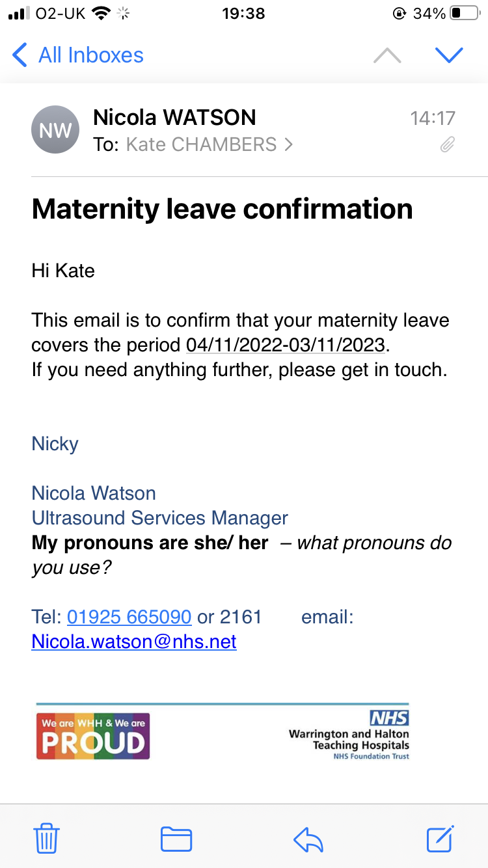Screen dimensions: 488x868
Task: Tap the NW sender avatar
Action: pos(55,130)
